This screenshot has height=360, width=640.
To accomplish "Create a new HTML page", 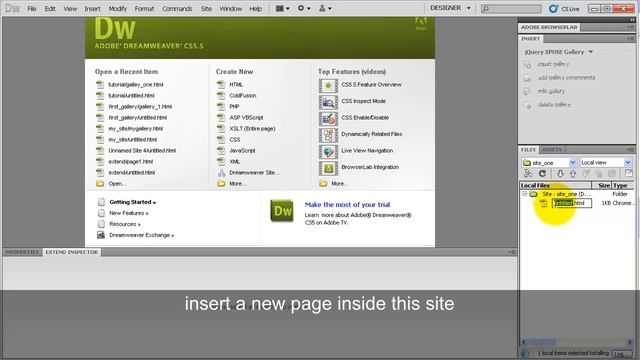I will coord(236,84).
